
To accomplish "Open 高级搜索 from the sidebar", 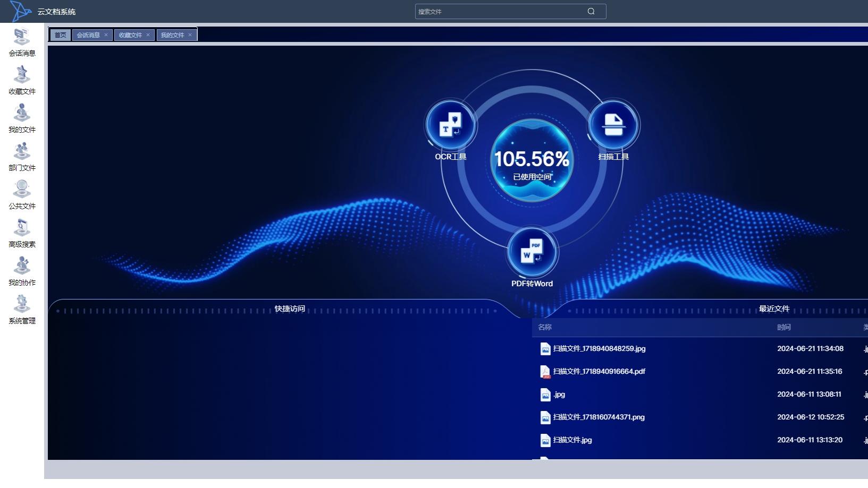I will tap(22, 228).
